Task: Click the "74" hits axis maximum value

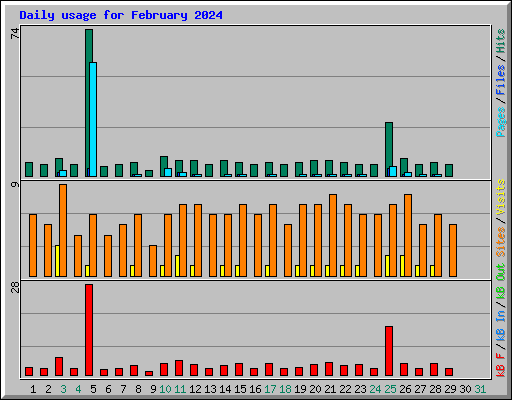Action: click(x=15, y=33)
